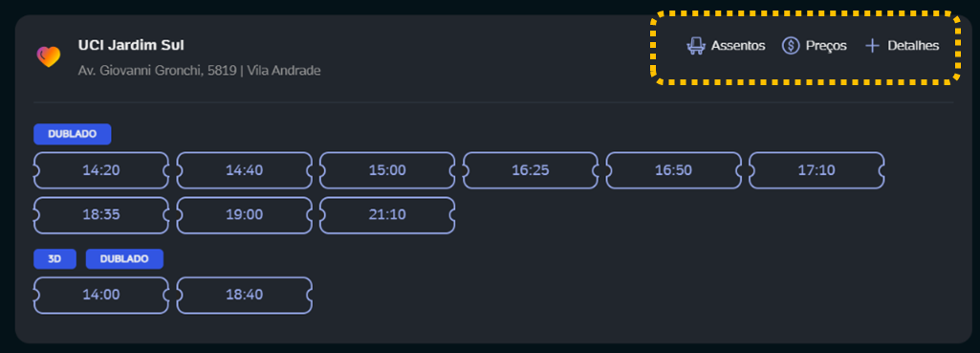The image size is (980, 353).
Task: Click the dollar coin Preços icon
Action: (x=791, y=46)
